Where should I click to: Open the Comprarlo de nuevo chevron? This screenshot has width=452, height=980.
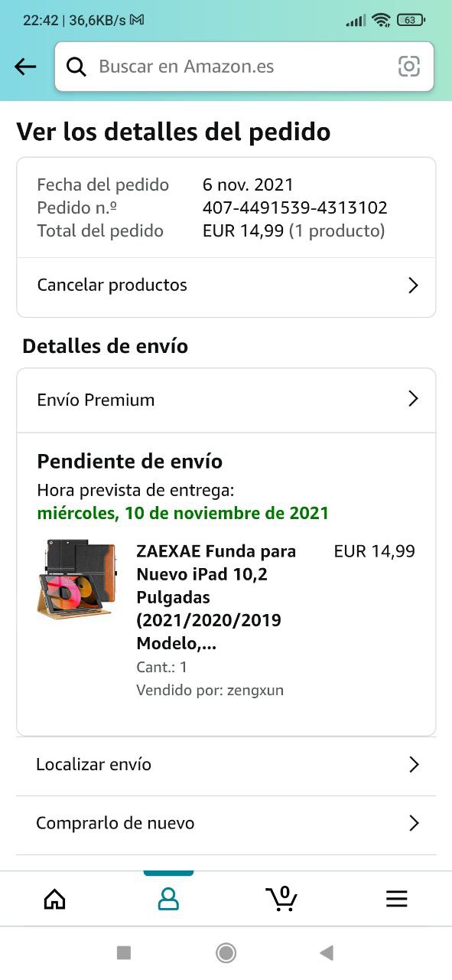tap(414, 823)
